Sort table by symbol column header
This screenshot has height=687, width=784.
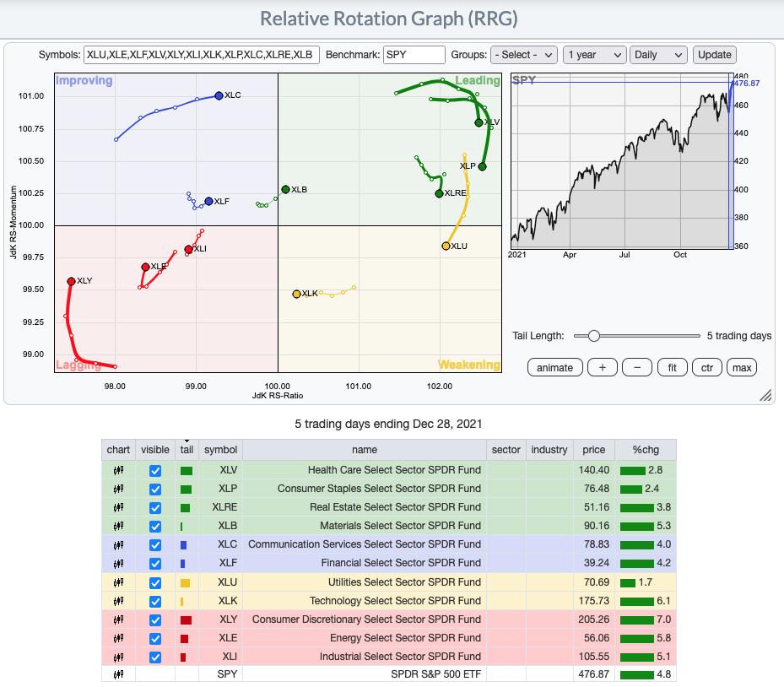tap(220, 450)
